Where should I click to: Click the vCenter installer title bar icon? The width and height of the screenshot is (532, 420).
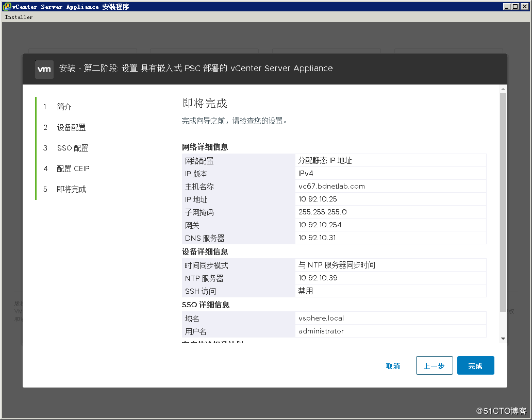7,7
